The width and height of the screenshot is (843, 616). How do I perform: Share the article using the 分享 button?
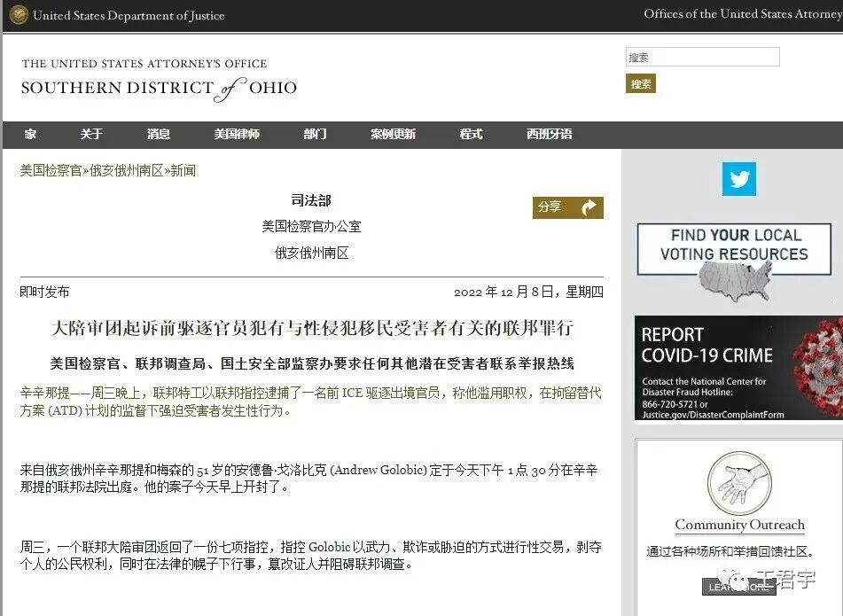pos(563,207)
